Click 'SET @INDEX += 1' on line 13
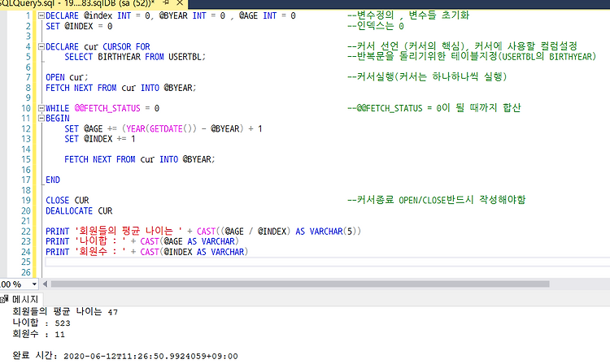The image size is (610, 364). tap(100, 139)
